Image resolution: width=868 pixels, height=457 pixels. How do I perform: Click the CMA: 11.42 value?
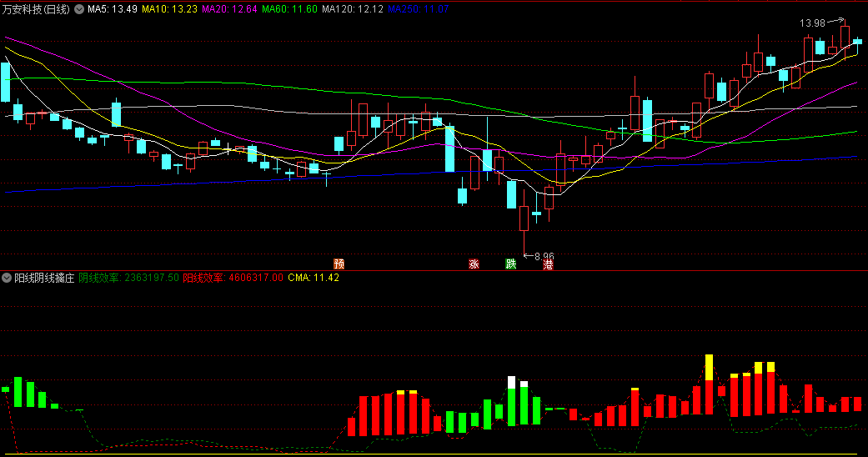314,278
